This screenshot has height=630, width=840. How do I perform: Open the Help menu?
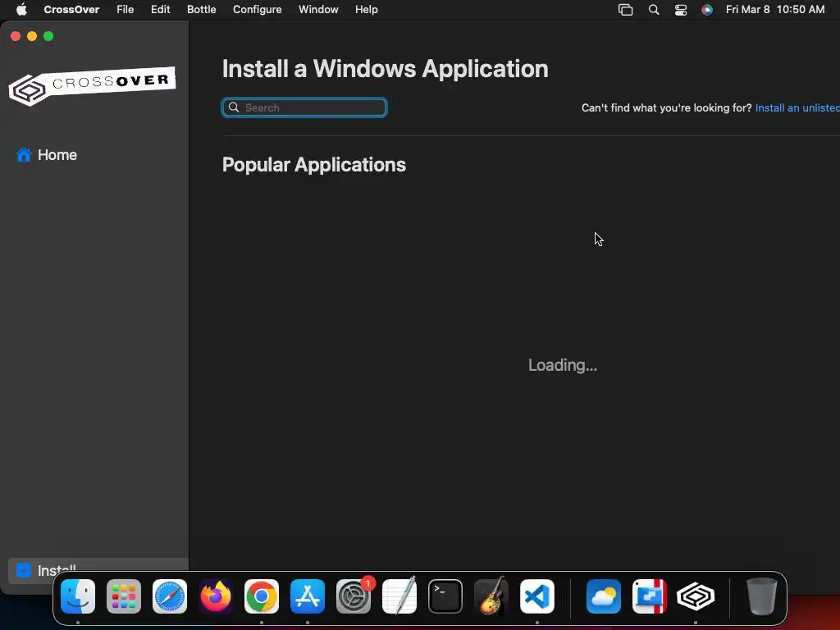pos(367,10)
